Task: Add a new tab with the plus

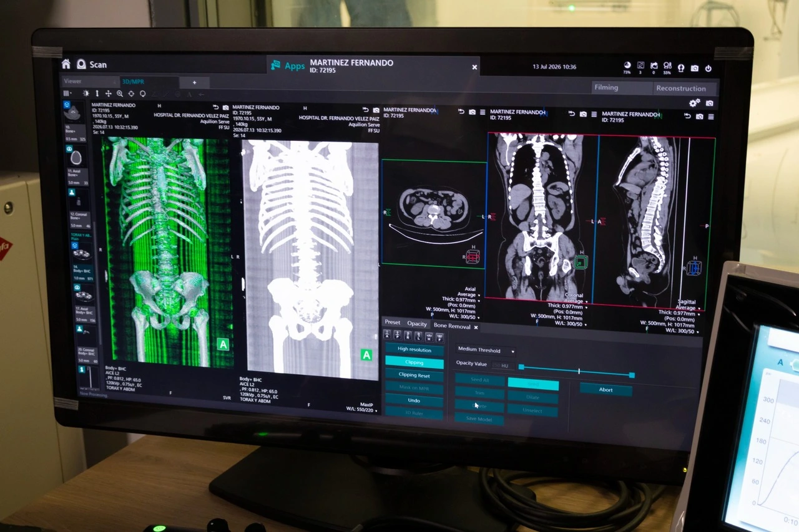Action: coord(194,82)
